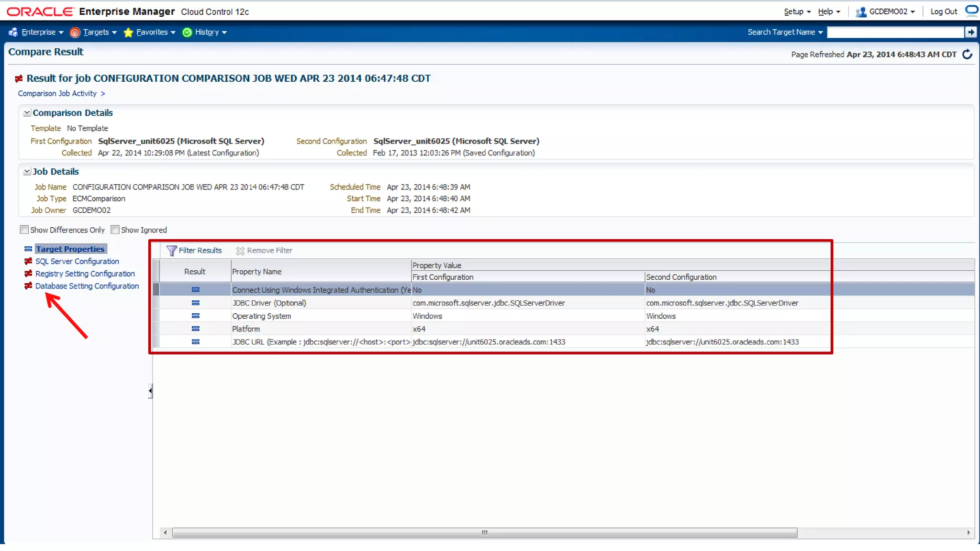Image resolution: width=980 pixels, height=551 pixels.
Task: Go to Comparison Job Activity breadcrumb
Action: pos(57,93)
